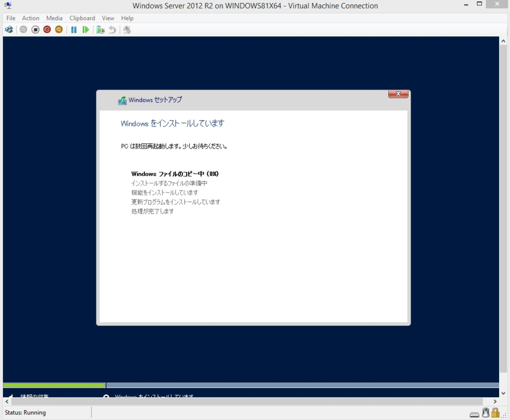Create a checkpoint via the toolbar icon

click(x=100, y=29)
